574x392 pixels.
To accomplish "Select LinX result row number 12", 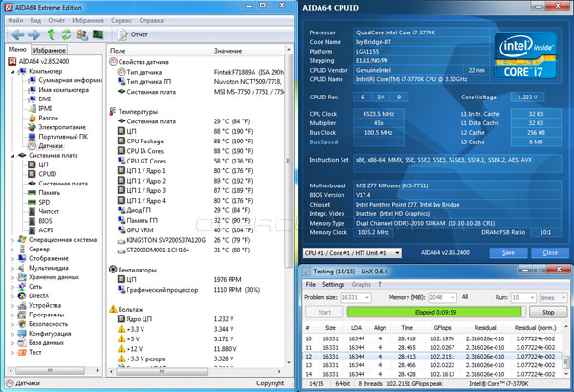I will tap(432, 356).
